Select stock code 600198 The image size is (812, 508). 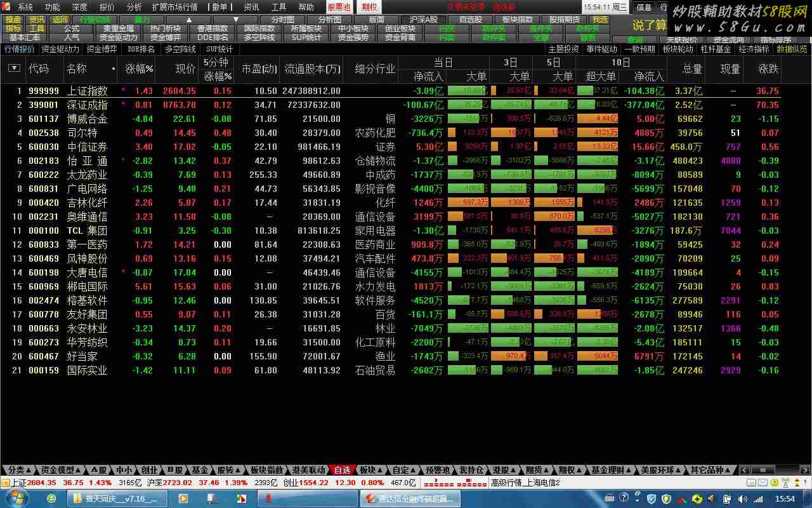(44, 272)
